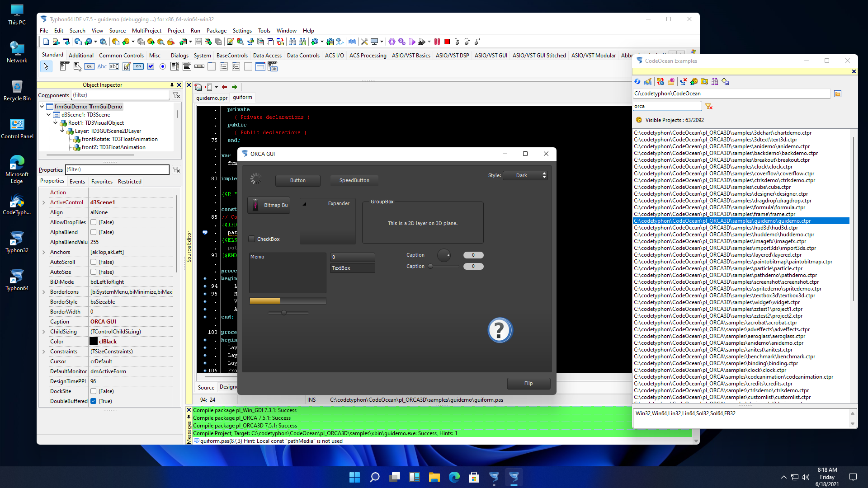This screenshot has height=488, width=868.
Task: Click the red Pause debugging icon
Action: (x=437, y=42)
